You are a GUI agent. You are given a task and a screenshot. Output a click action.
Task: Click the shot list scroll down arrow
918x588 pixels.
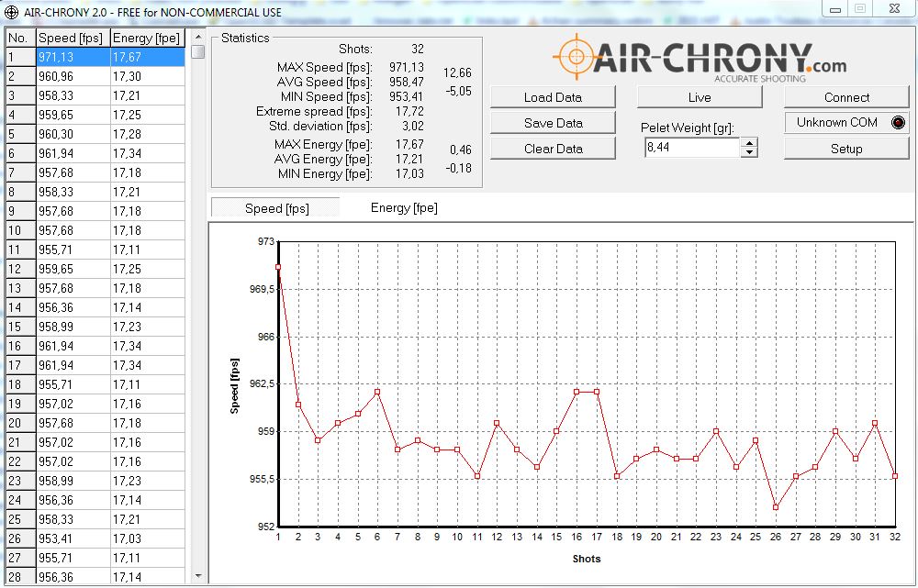[198, 576]
